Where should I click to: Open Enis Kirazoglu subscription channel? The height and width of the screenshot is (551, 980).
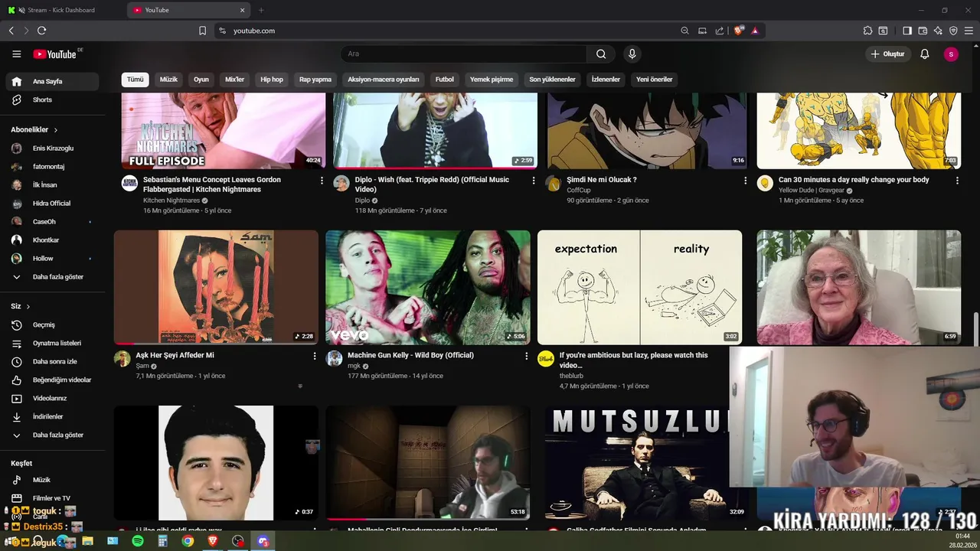pos(52,148)
